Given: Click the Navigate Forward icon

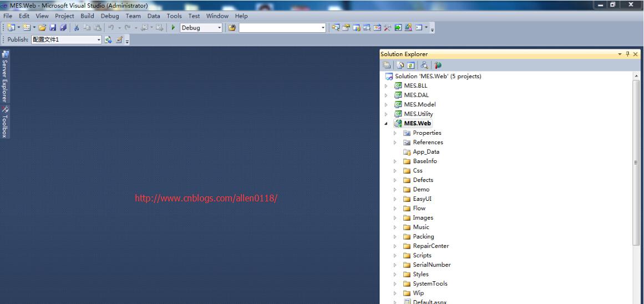Looking at the screenshot, I should 160,28.
